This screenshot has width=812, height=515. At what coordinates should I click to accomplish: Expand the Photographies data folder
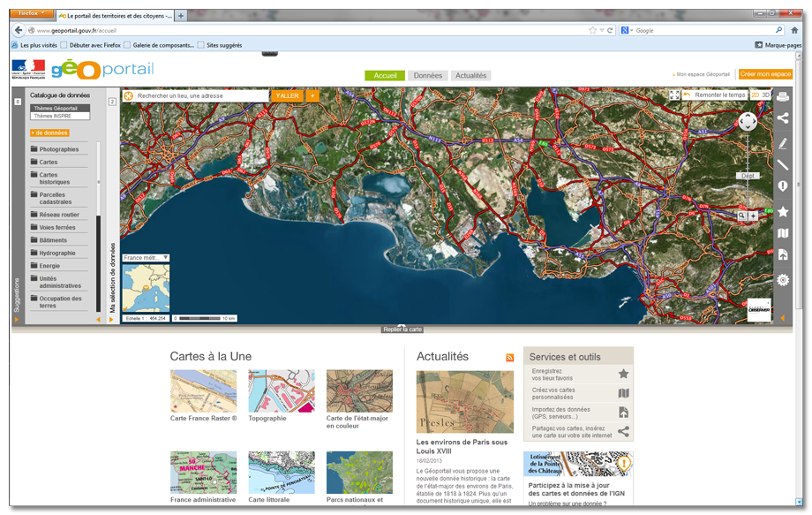point(59,149)
